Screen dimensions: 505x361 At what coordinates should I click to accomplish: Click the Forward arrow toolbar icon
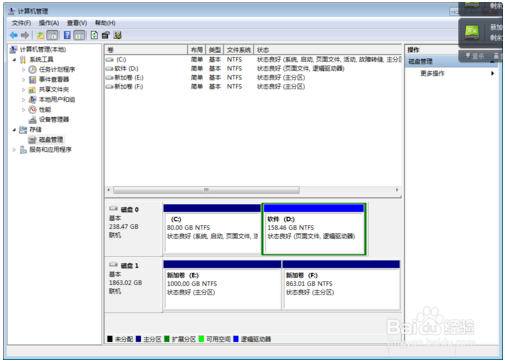coord(25,35)
